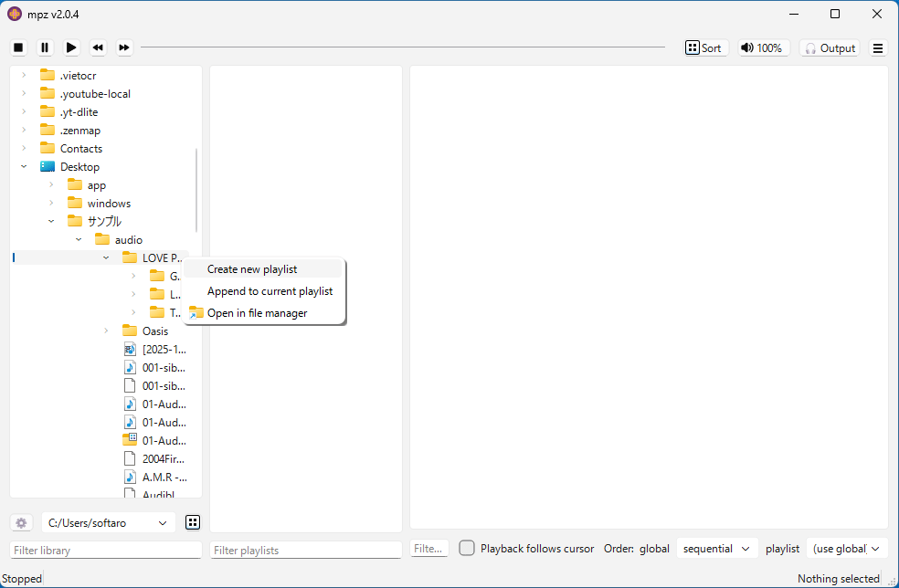
Task: Open the playlist order use global dropdown
Action: 847,549
